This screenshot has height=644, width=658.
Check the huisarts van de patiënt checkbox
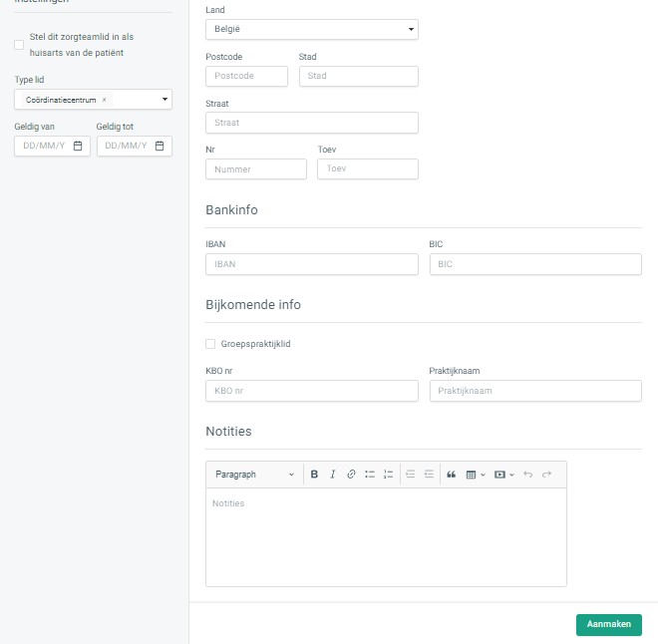pyautogui.click(x=19, y=45)
